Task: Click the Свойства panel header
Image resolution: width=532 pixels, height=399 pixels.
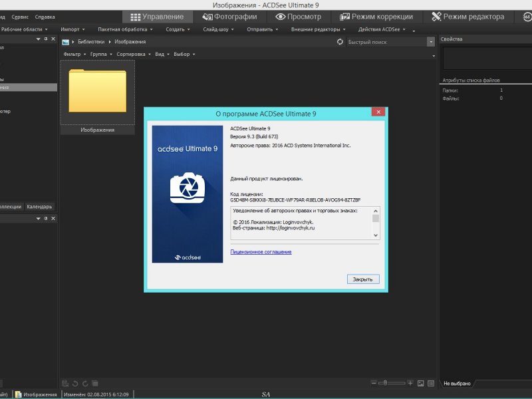Action: 452,39
